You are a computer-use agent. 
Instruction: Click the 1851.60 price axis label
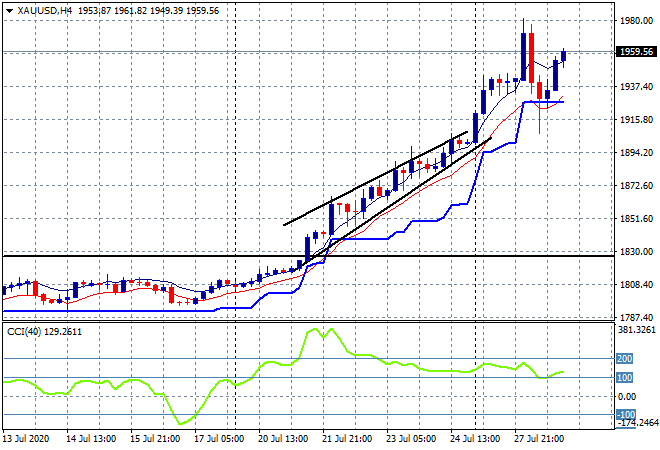pos(636,218)
